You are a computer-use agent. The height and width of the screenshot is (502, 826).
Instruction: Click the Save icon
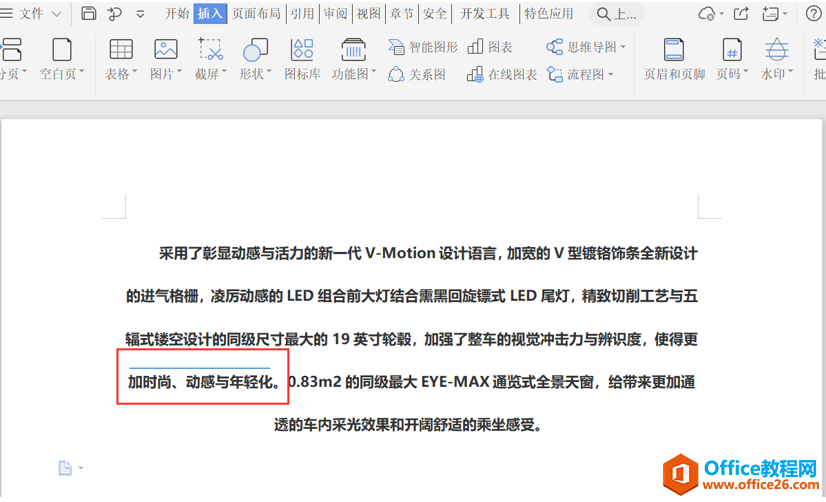[x=88, y=14]
